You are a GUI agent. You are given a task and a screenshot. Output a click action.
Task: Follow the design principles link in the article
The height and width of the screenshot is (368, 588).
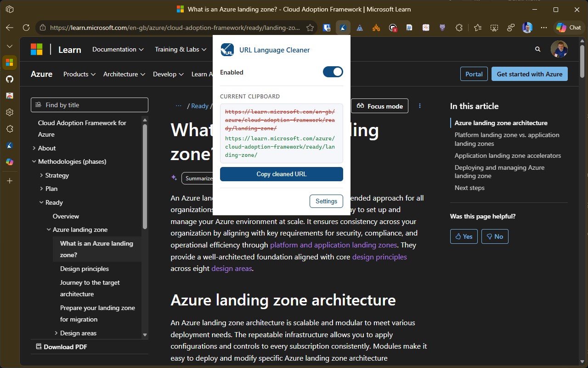(x=379, y=257)
